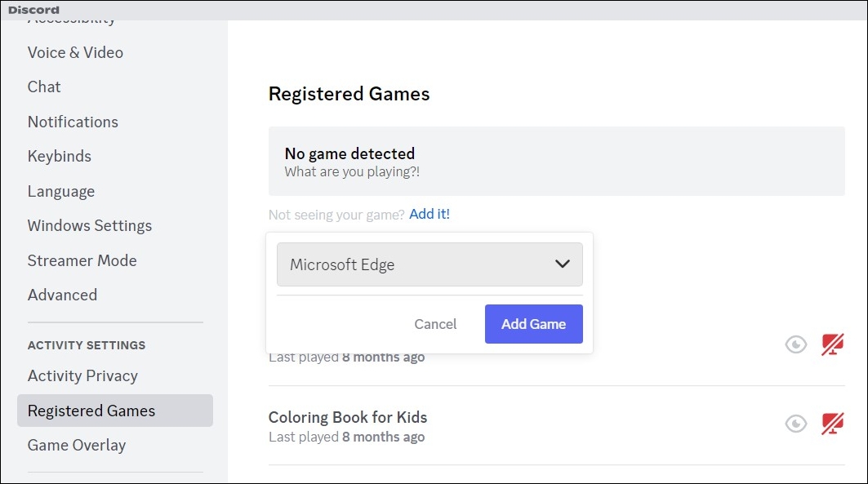The height and width of the screenshot is (484, 868).
Task: Open Activity Privacy settings
Action: (82, 375)
